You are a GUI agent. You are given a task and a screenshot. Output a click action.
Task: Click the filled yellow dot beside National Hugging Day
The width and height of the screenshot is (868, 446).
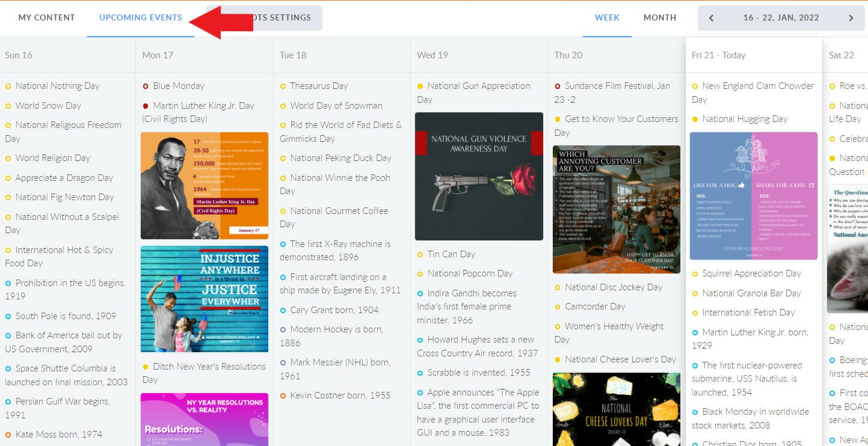[x=695, y=120]
